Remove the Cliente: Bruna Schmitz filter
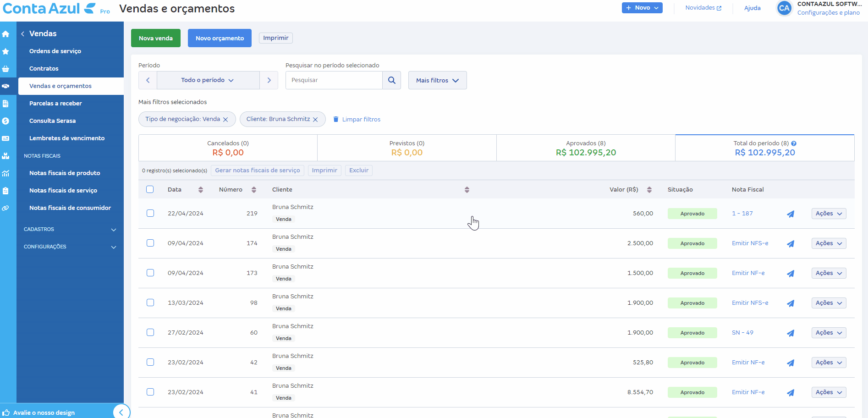Image resolution: width=868 pixels, height=418 pixels. click(315, 120)
